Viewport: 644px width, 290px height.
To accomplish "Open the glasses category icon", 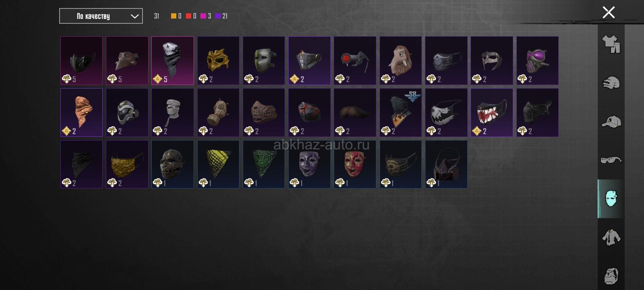I will (x=611, y=160).
